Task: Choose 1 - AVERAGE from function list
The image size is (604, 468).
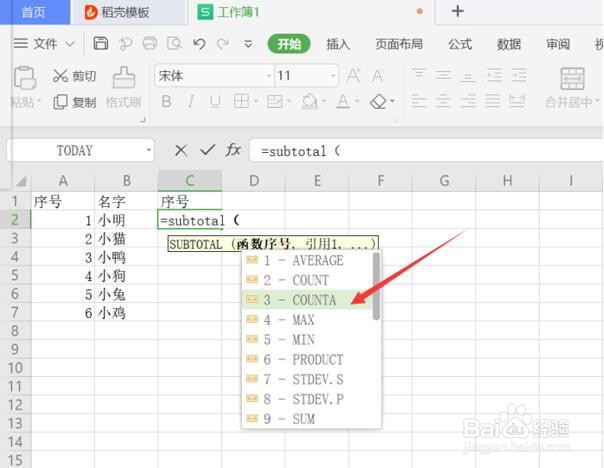Action: tap(307, 260)
